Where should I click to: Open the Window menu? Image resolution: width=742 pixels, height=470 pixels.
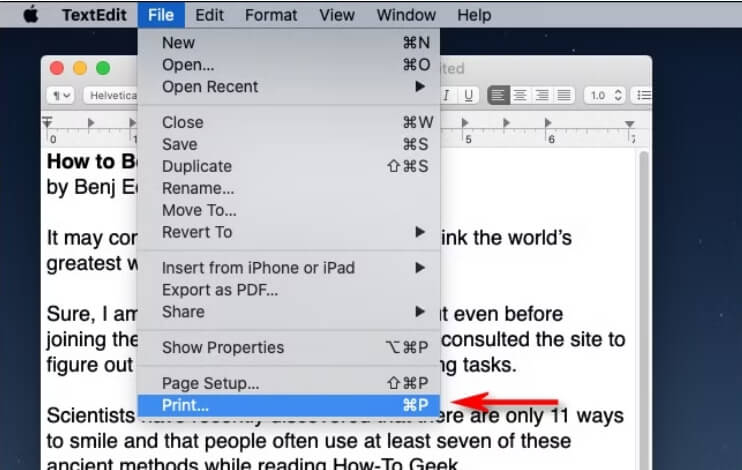pos(406,15)
